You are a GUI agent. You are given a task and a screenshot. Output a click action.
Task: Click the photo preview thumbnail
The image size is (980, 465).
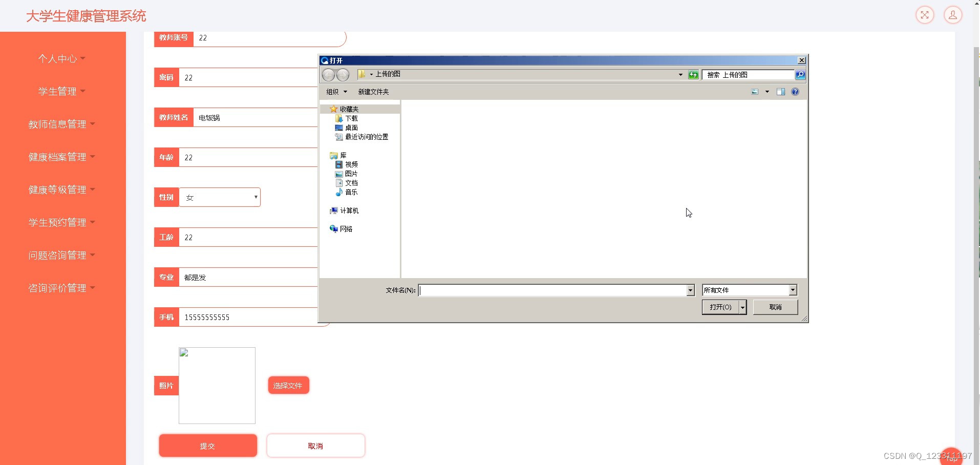(217, 386)
